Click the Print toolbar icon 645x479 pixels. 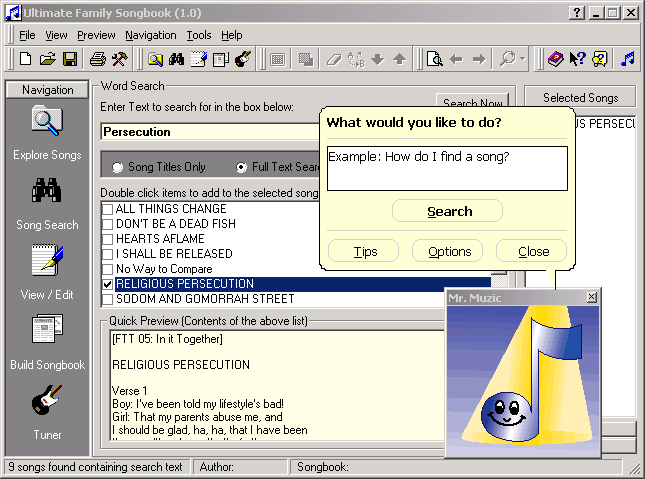point(98,59)
